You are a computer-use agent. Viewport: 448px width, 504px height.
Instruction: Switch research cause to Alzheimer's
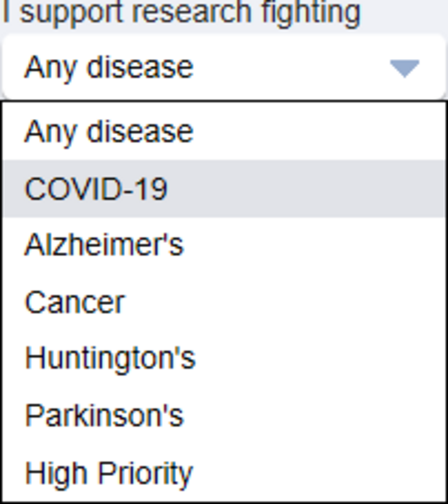(x=104, y=245)
